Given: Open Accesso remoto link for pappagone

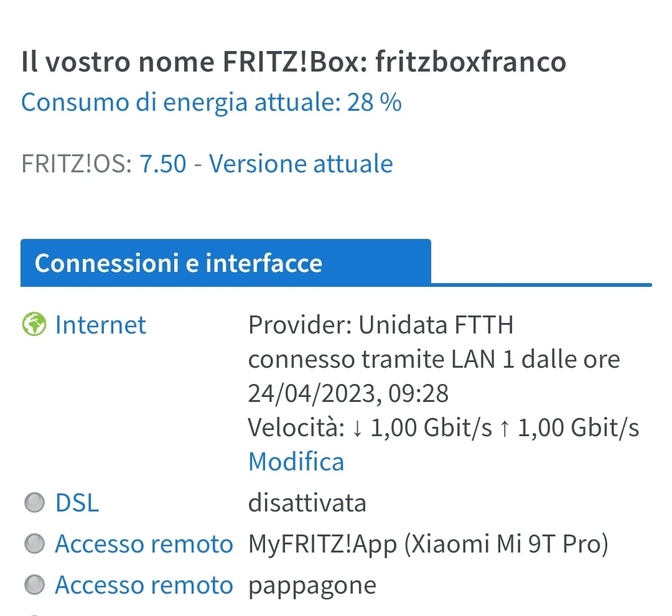Looking at the screenshot, I should [144, 586].
